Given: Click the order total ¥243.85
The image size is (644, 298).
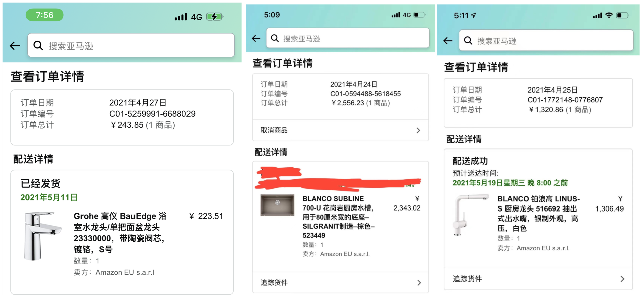Looking at the screenshot, I should click(127, 125).
